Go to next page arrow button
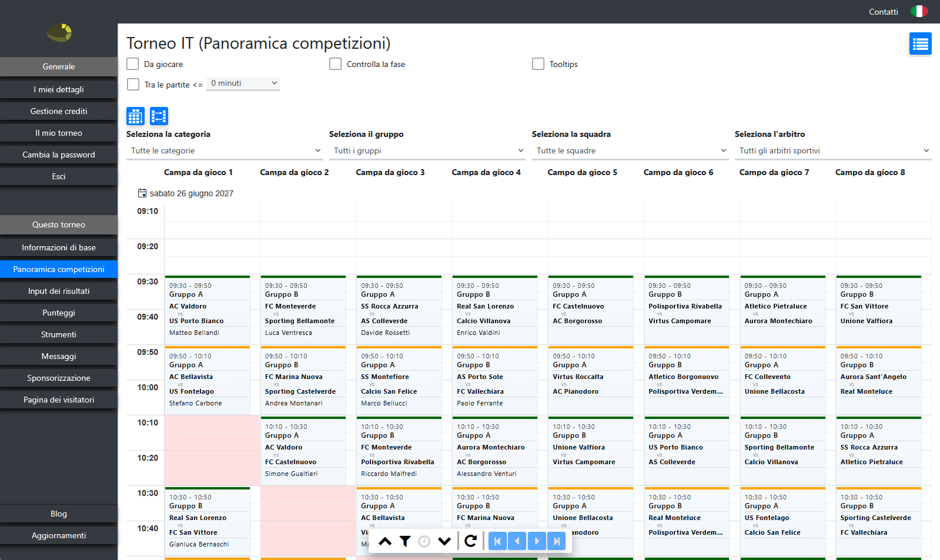The height and width of the screenshot is (560, 940). coord(537,541)
